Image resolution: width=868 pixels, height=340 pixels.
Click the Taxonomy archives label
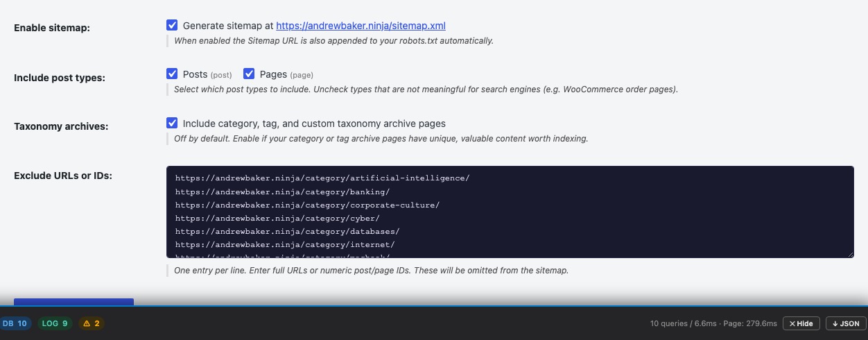point(61,127)
